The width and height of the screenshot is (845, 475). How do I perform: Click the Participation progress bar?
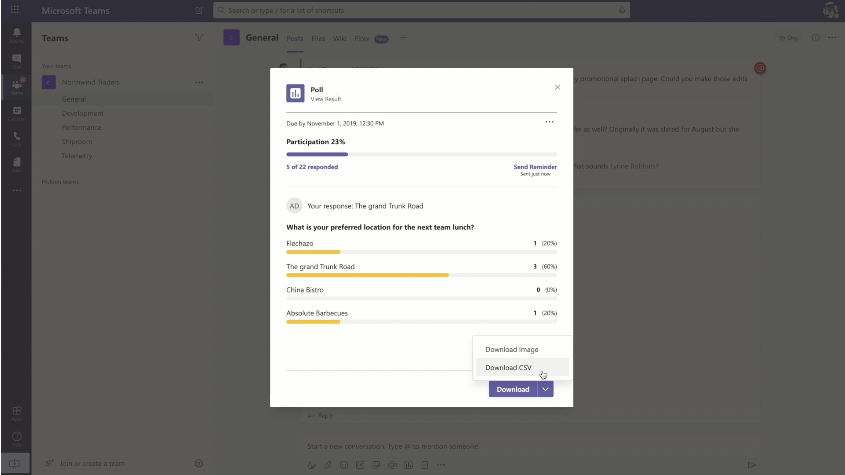click(421, 155)
